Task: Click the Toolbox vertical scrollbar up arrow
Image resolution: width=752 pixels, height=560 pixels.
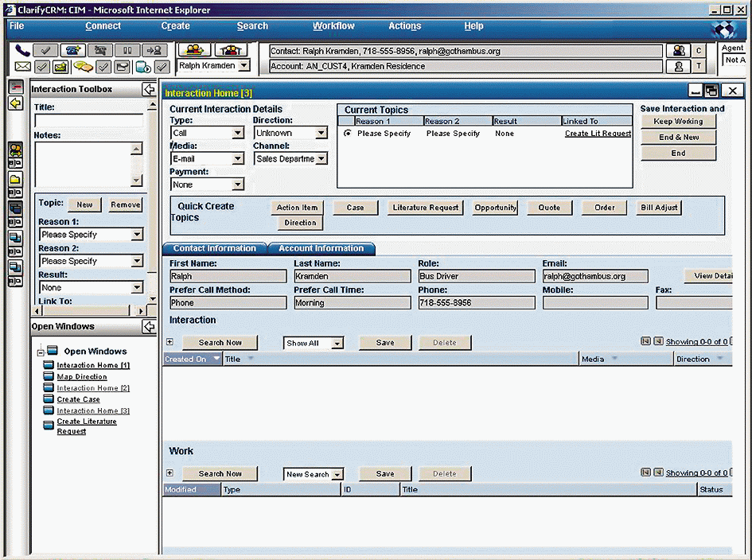Action: click(152, 106)
